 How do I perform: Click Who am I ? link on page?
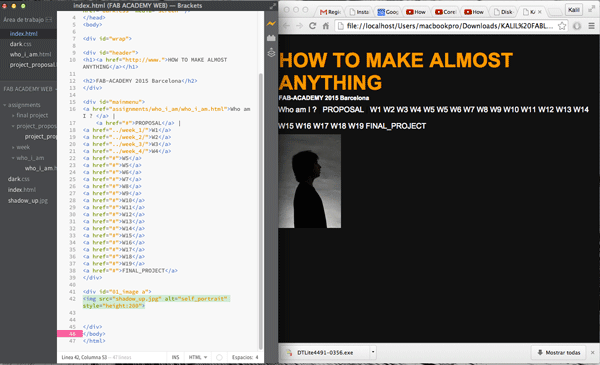(297, 109)
